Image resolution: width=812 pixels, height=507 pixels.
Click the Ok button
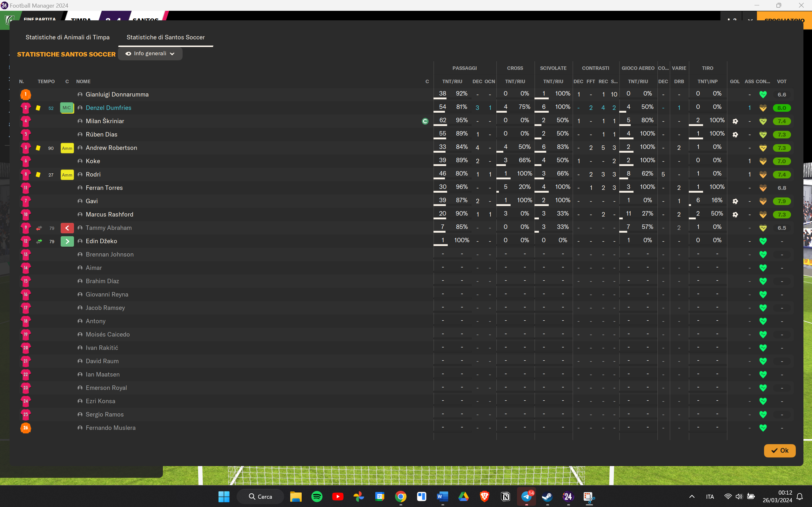coord(780,450)
